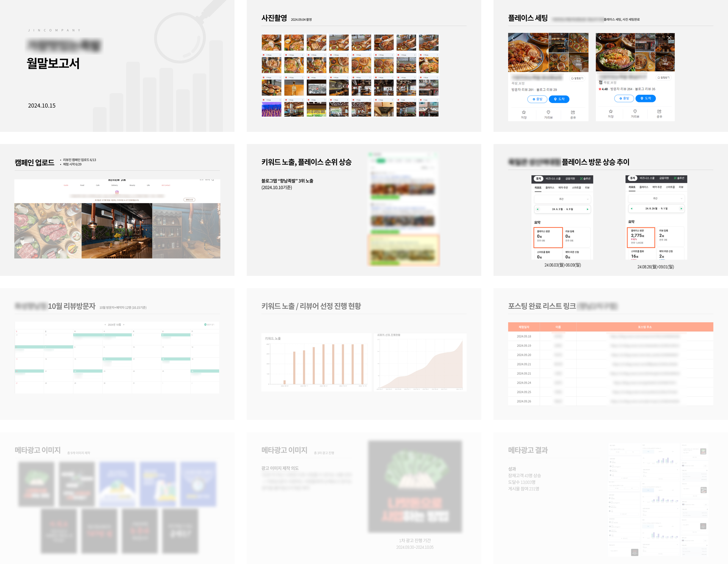728x564 pixels.
Task: Click 알림받기 bell button on right place card
Action: pos(664,78)
